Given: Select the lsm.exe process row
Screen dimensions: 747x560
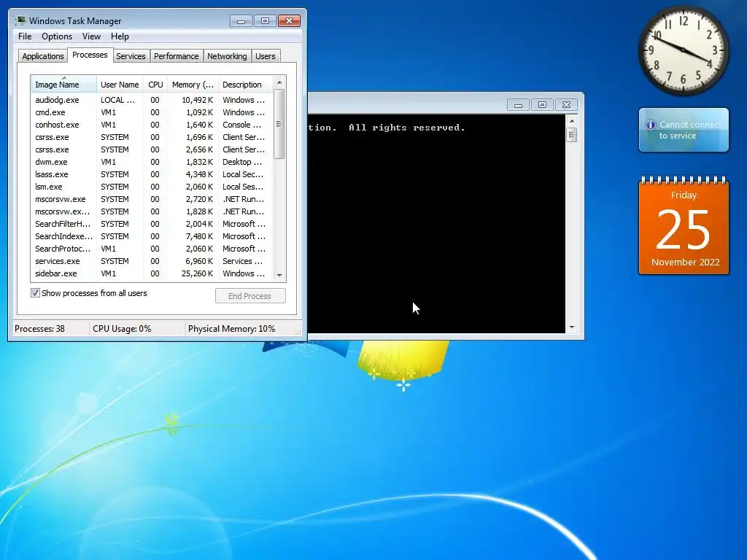Looking at the screenshot, I should (x=152, y=187).
